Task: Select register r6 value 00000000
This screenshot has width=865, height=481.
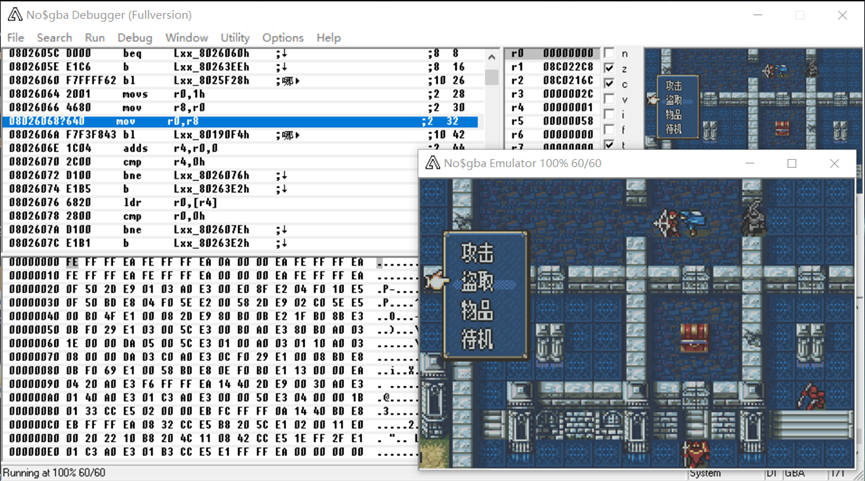Action: 568,135
